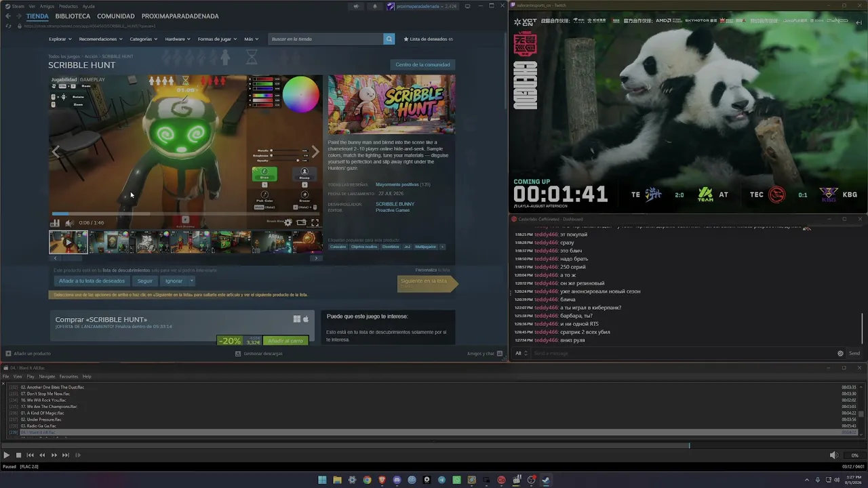868x488 pixels.
Task: Mute music player volume speaker icon
Action: pos(834,455)
